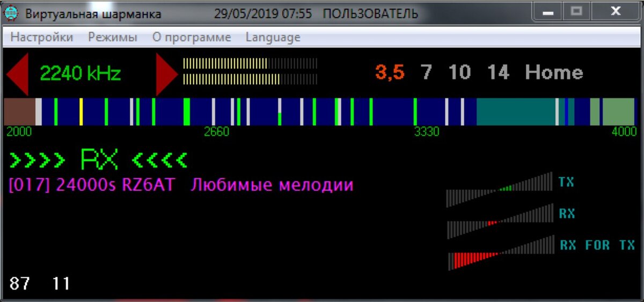
Task: Click the Home button
Action: [x=554, y=73]
